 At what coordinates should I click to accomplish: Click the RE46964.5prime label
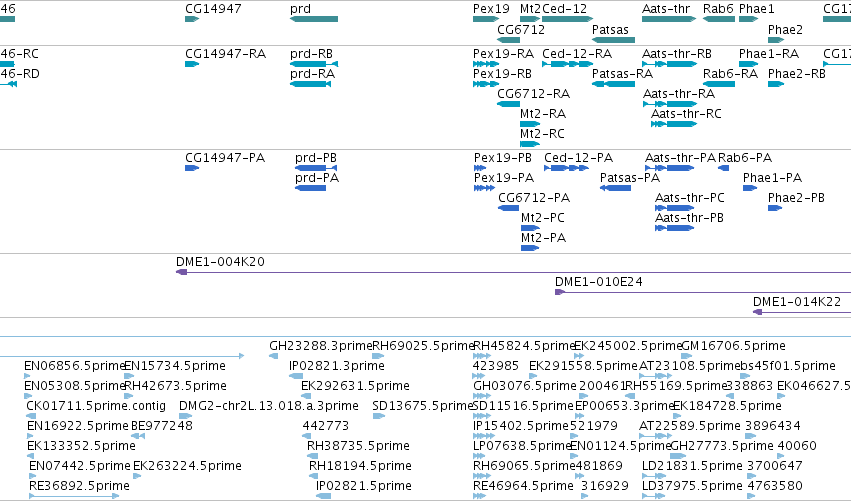[523, 486]
